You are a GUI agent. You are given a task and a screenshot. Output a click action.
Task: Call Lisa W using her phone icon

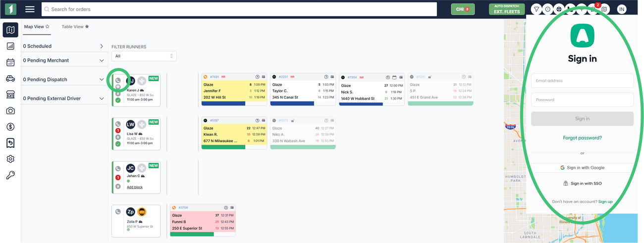pos(118,124)
